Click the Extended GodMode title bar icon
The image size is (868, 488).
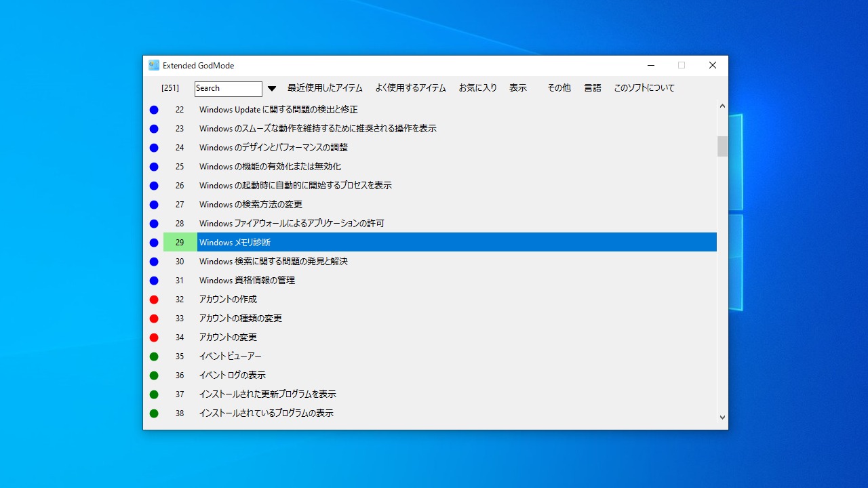154,65
